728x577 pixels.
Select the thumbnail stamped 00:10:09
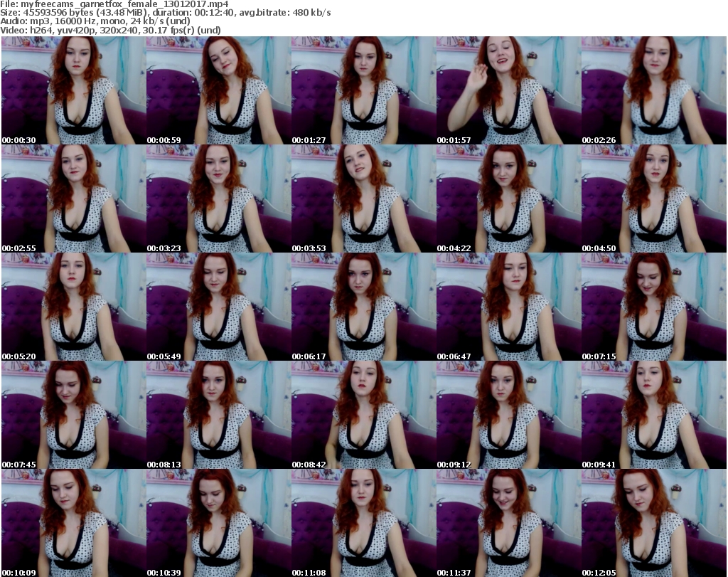click(x=73, y=523)
